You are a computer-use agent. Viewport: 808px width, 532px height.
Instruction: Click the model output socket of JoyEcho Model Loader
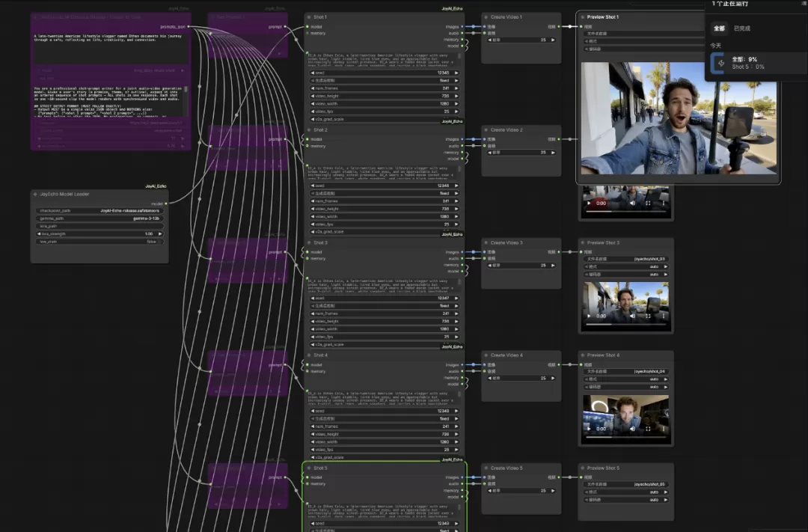point(166,204)
